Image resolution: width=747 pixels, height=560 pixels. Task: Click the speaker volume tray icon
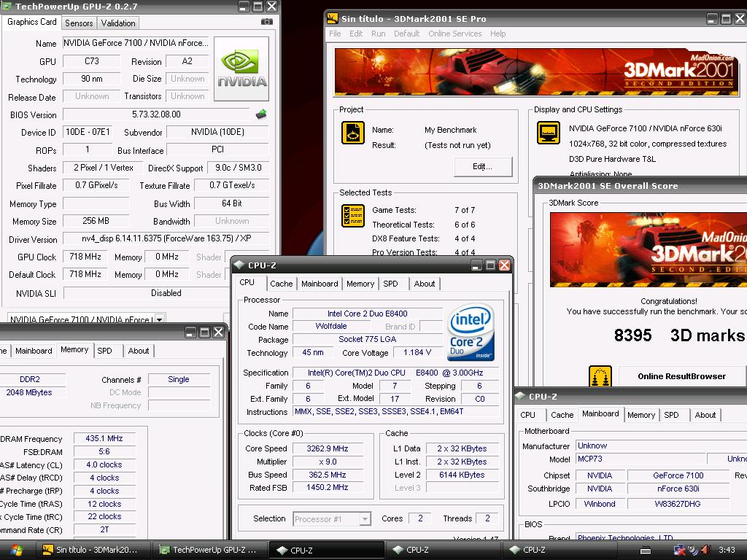point(706,550)
